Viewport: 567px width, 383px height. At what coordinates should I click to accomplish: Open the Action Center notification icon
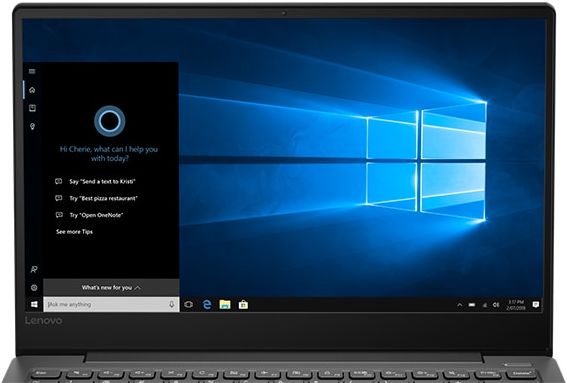[x=536, y=305]
